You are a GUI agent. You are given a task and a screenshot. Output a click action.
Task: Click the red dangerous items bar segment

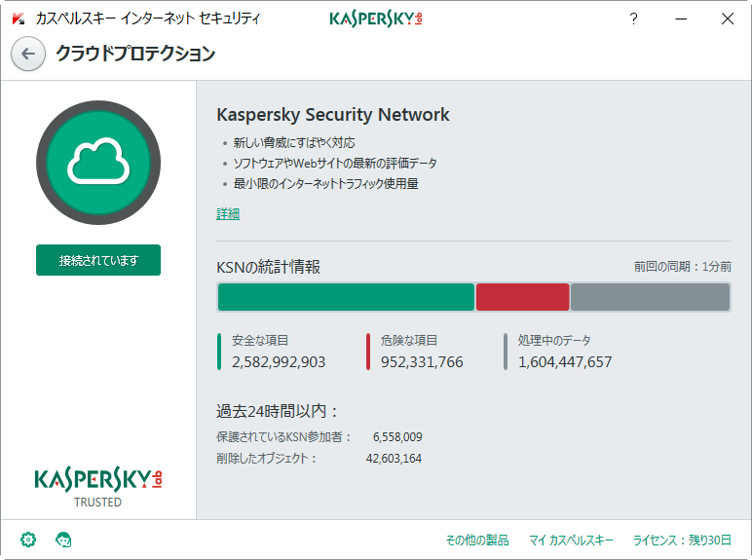pos(522,297)
